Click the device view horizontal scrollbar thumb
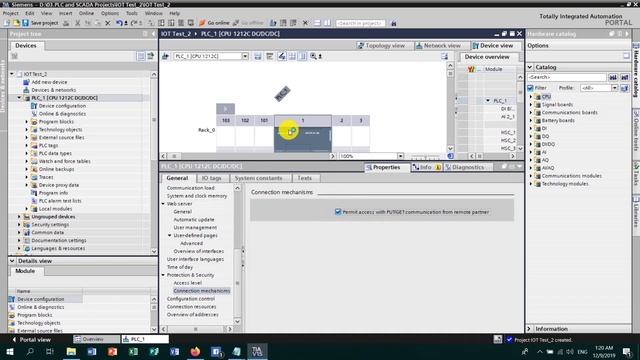Screen dimensions: 640x360 (174, 156)
